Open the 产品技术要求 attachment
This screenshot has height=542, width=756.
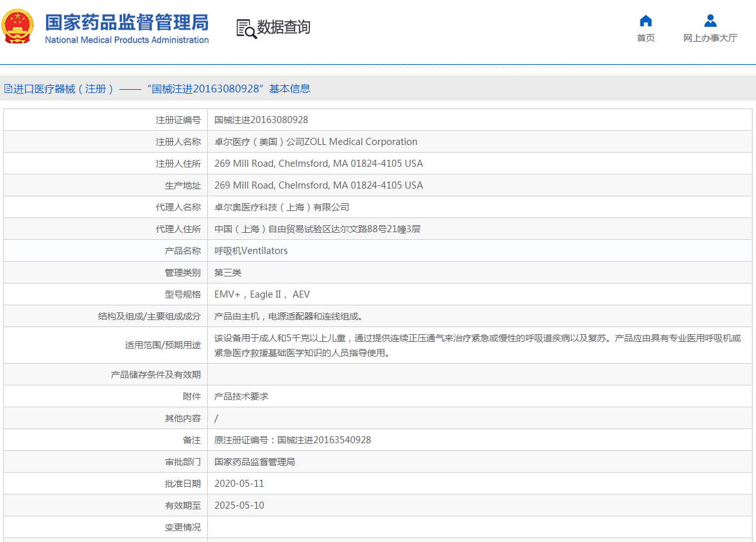241,396
